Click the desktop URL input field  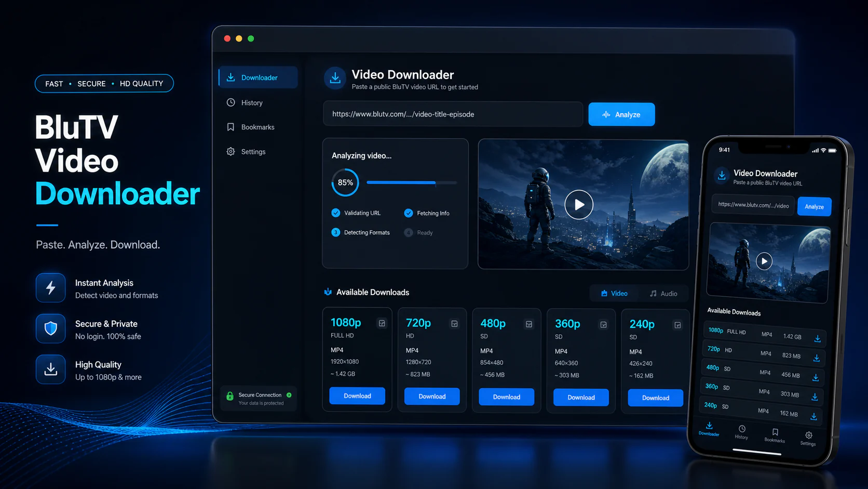coord(453,114)
